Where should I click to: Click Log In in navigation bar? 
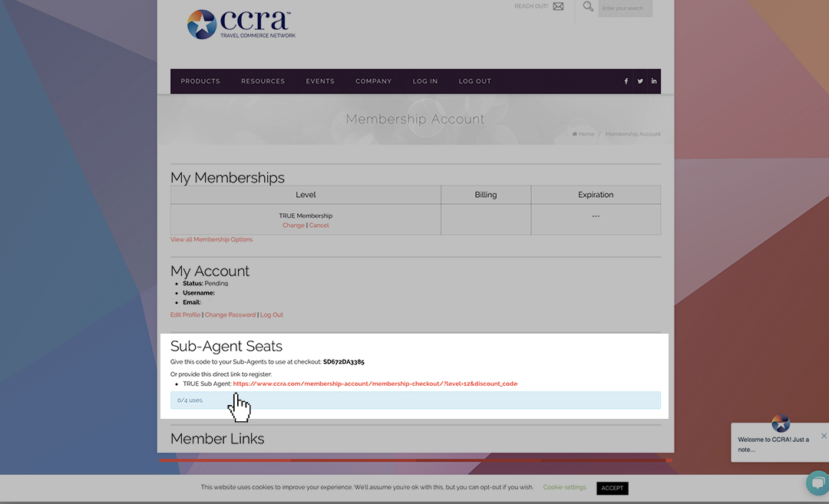(x=425, y=81)
